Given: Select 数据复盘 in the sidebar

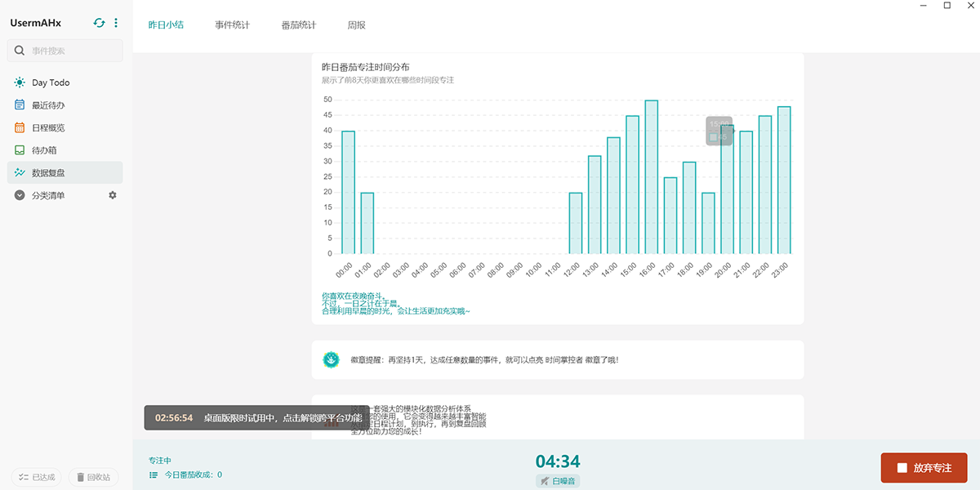Looking at the screenshot, I should [x=48, y=173].
